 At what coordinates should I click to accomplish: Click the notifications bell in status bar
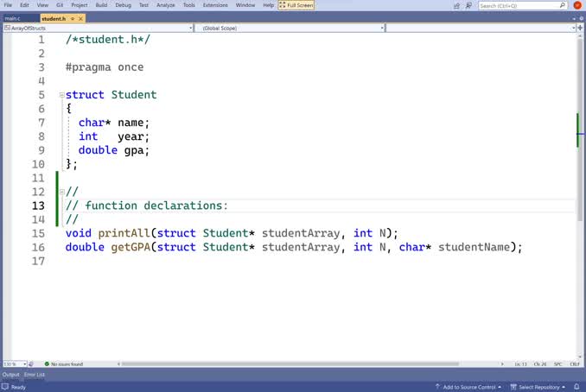click(576, 387)
